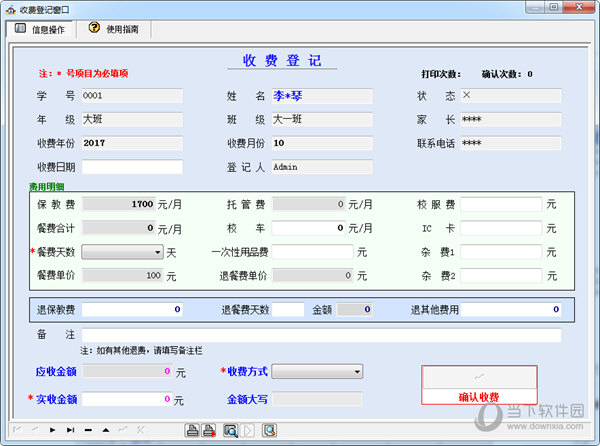Click the 年级 field showing 大班

point(132,119)
